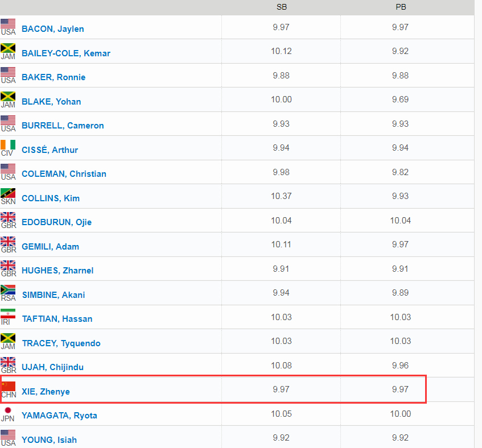This screenshot has width=482, height=448.
Task: Click the XIE, Zhenye name link
Action: coord(46,392)
